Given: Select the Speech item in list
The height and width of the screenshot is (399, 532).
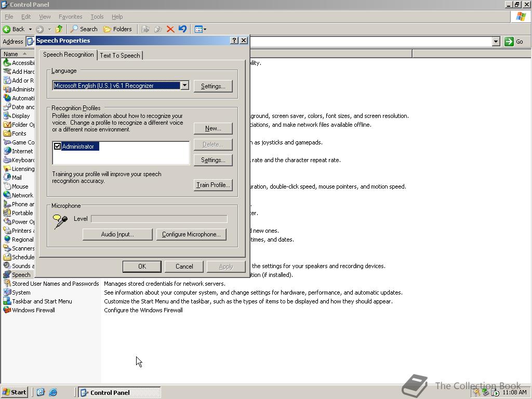Looking at the screenshot, I should click(17, 274).
